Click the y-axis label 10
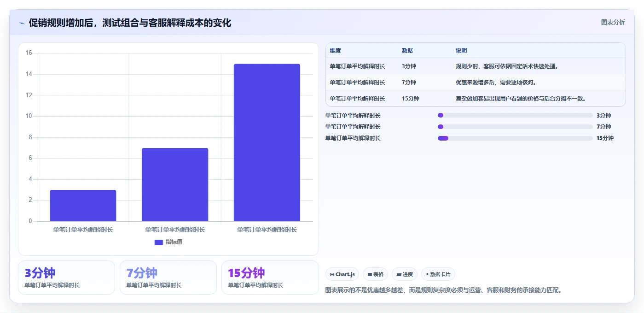 point(29,116)
